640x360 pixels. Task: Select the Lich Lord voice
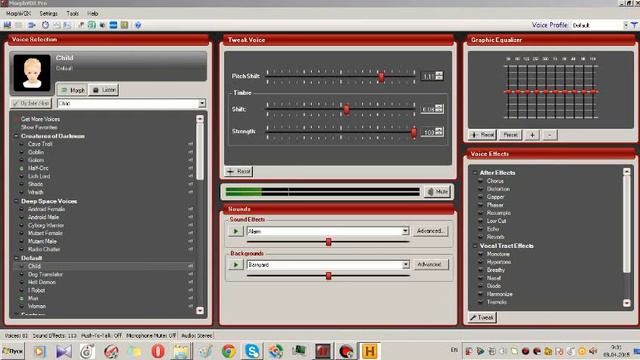click(39, 176)
